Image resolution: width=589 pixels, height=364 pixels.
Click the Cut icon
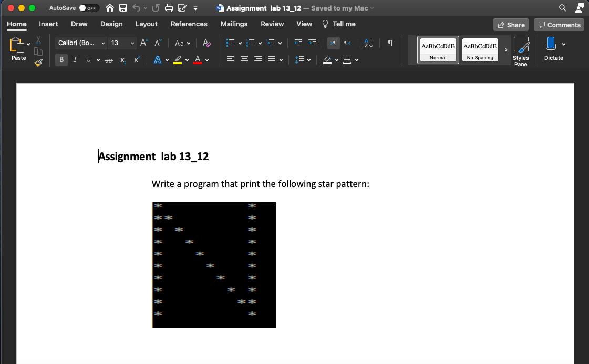38,41
